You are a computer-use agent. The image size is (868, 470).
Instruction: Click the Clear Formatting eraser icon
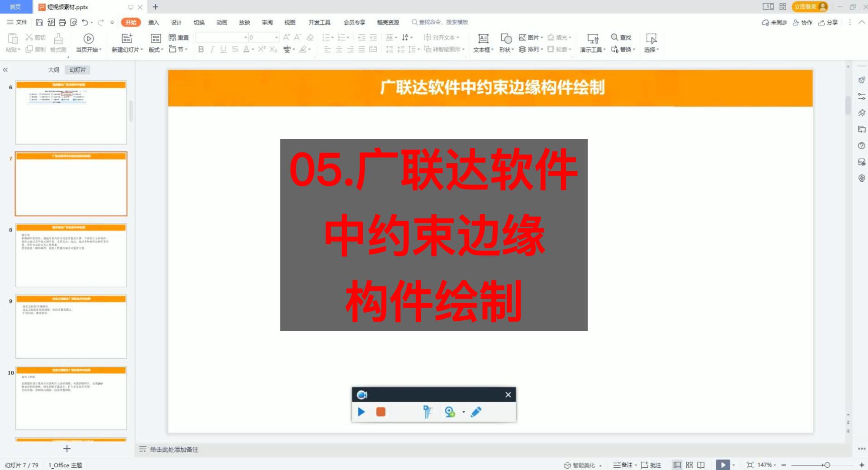(310, 37)
